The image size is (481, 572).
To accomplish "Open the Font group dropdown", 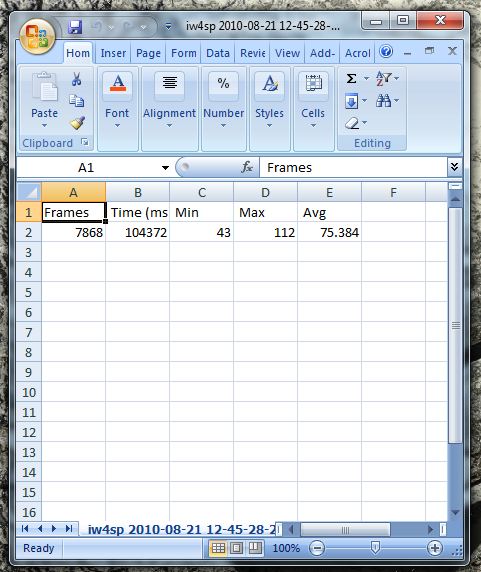I will 117,125.
